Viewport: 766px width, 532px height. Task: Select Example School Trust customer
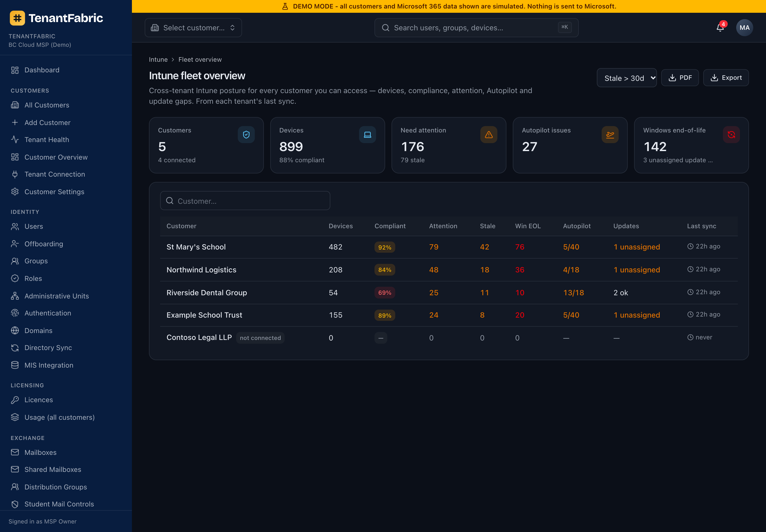pos(204,315)
